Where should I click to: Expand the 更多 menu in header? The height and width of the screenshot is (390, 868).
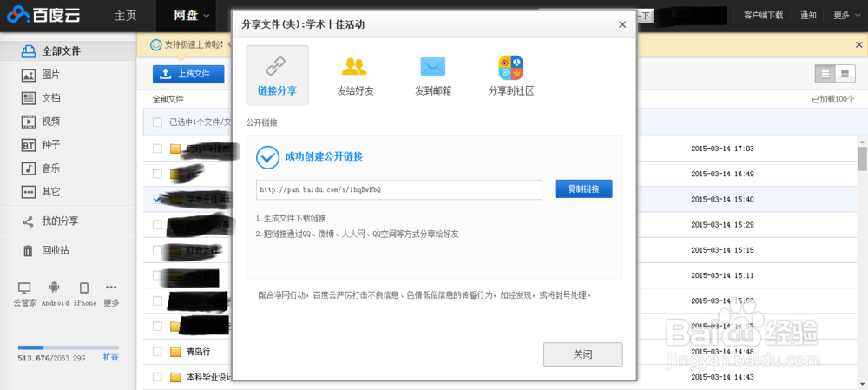click(x=845, y=16)
